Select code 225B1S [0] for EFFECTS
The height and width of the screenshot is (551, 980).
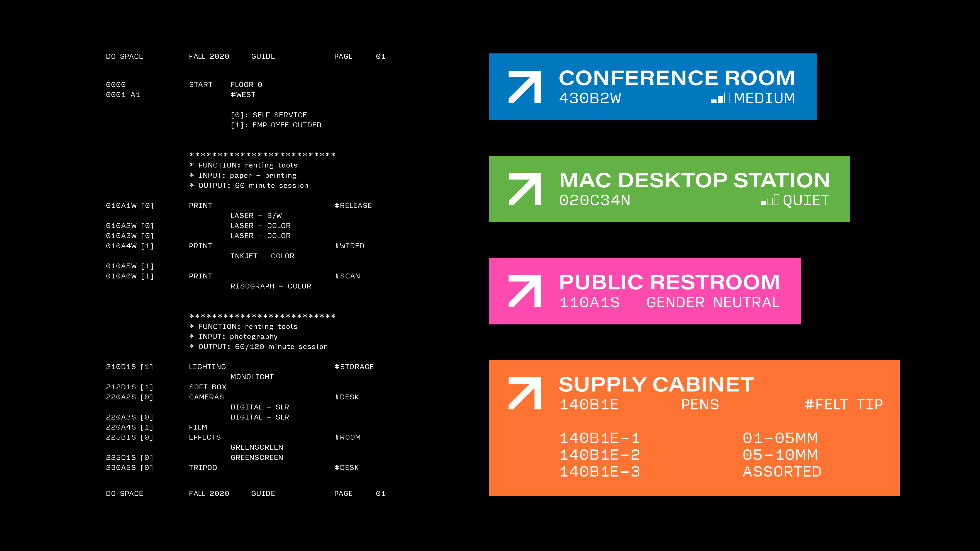coord(129,437)
